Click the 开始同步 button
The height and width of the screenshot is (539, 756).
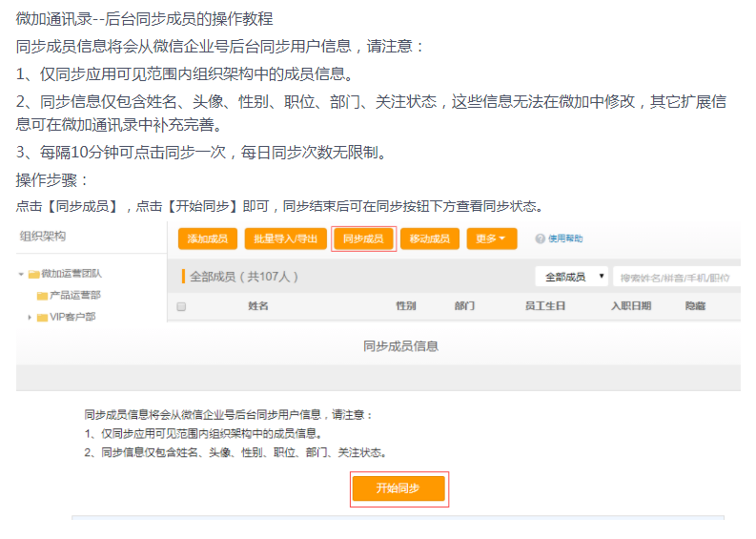click(x=398, y=488)
